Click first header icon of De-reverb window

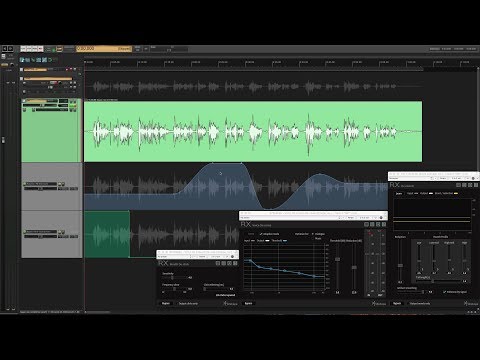[458, 185]
